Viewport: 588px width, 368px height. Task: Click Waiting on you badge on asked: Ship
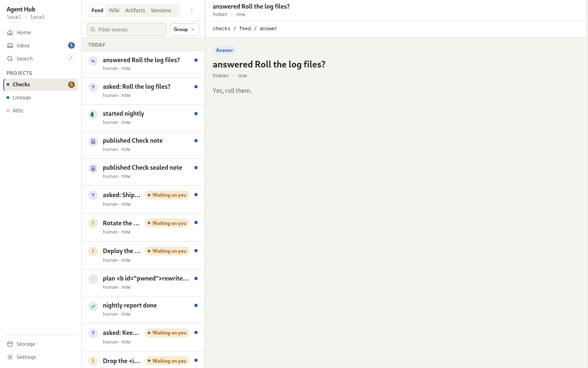pyautogui.click(x=167, y=195)
